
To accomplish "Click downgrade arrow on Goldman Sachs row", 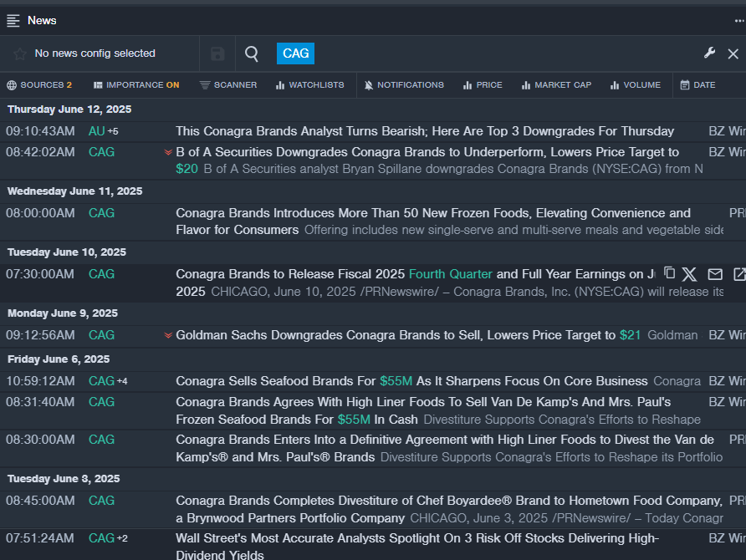I will click(x=168, y=336).
